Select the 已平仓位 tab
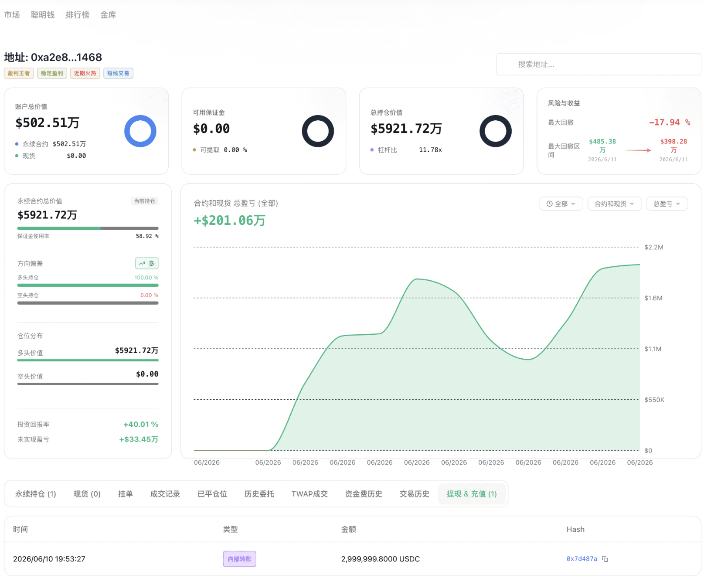Viewport: 704px width, 588px height. pyautogui.click(x=212, y=494)
